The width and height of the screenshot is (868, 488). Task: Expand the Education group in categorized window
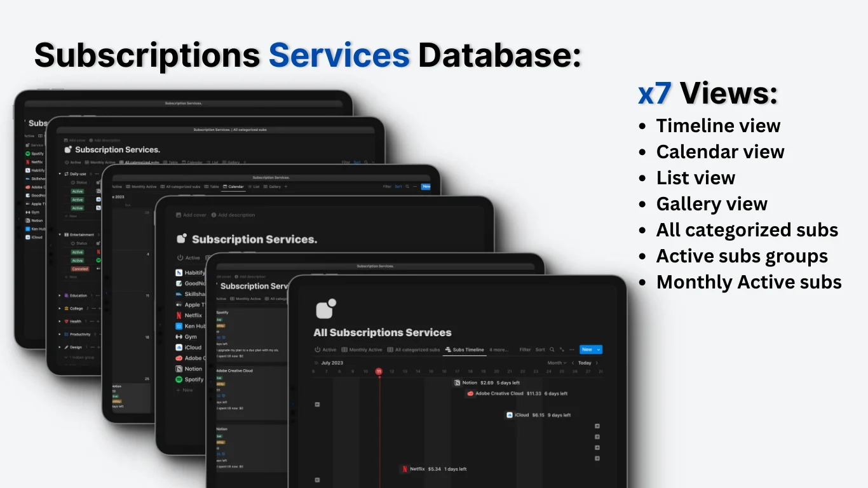pos(60,295)
